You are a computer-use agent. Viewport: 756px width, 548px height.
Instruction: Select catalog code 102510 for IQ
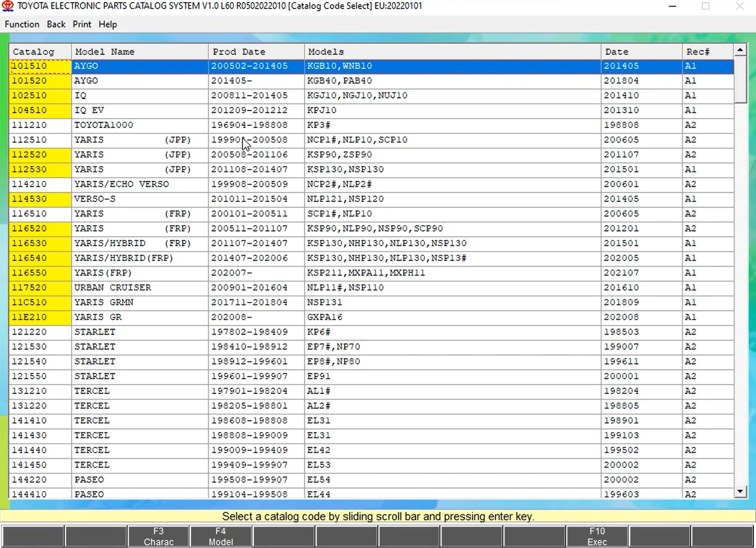(x=30, y=96)
